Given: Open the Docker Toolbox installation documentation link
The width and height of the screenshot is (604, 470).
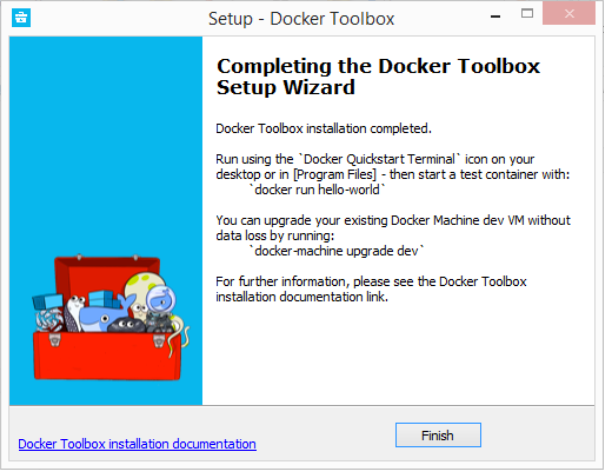Looking at the screenshot, I should [137, 444].
